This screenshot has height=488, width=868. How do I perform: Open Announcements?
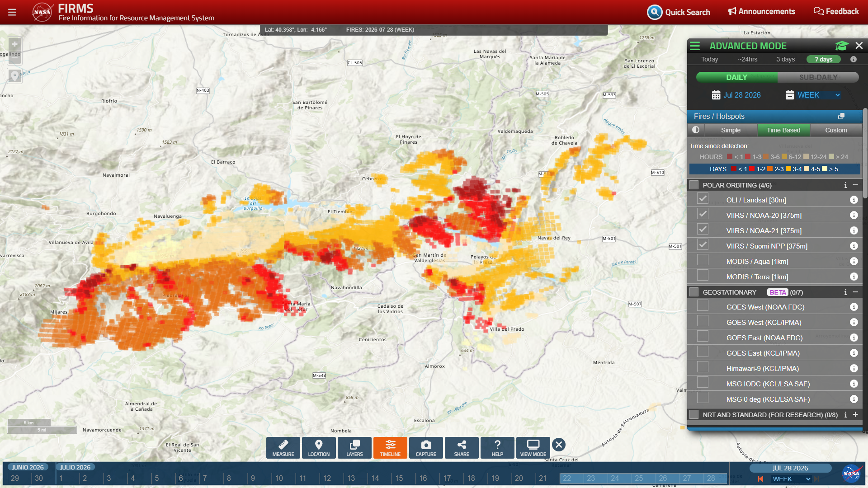click(762, 11)
